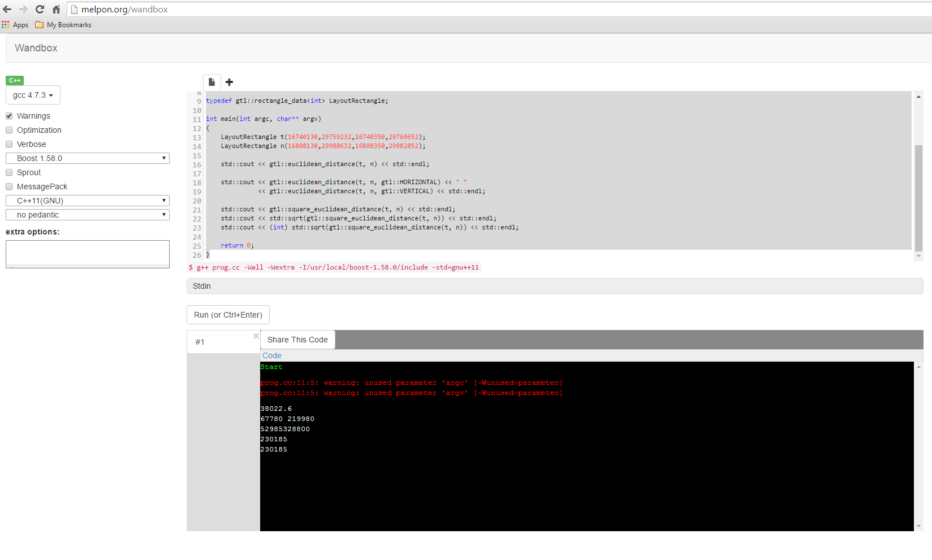Select result tab #1
Screen dimensions: 932x560
pyautogui.click(x=221, y=342)
